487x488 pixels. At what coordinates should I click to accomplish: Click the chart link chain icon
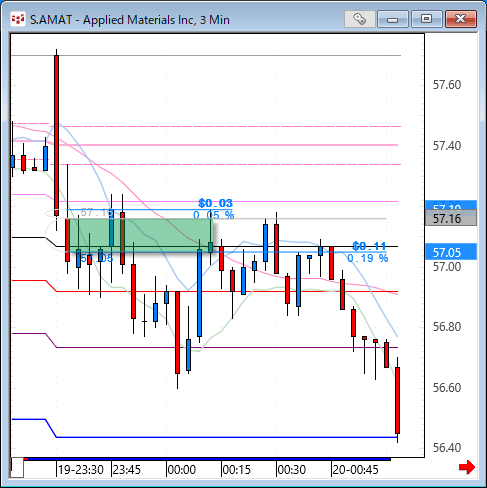click(359, 19)
